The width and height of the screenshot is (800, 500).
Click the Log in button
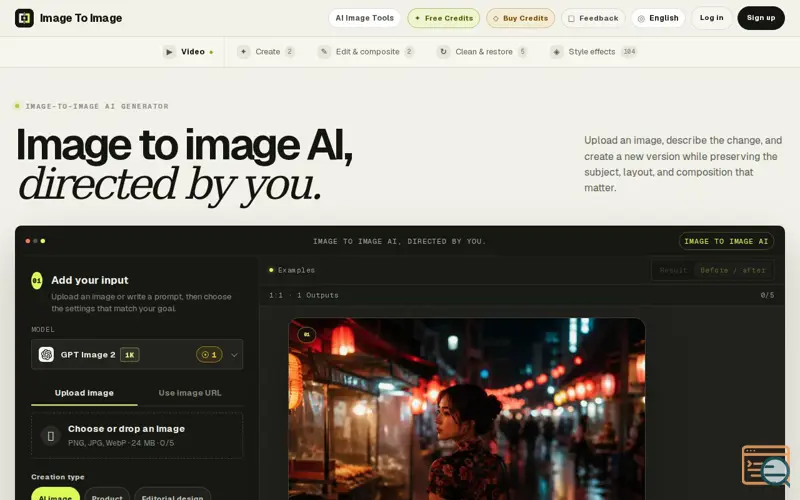click(x=711, y=18)
